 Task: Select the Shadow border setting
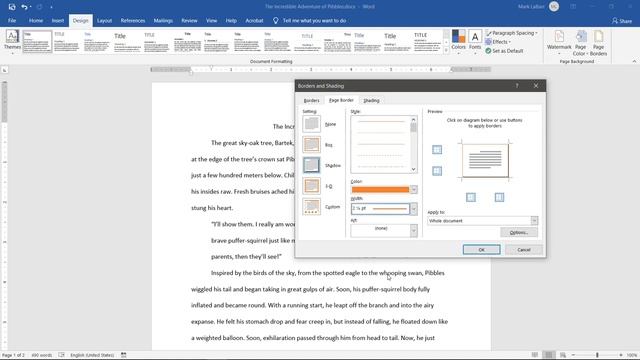pos(311,165)
